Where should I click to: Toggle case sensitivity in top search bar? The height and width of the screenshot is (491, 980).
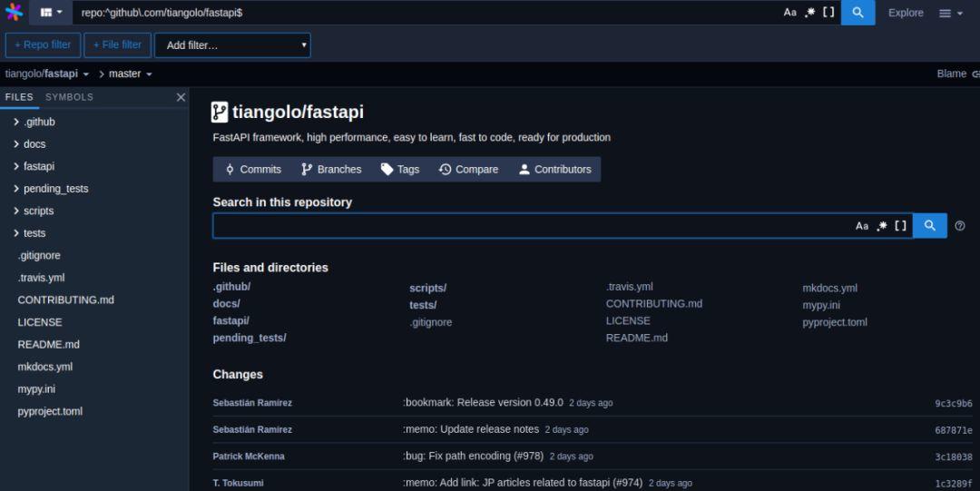click(790, 13)
